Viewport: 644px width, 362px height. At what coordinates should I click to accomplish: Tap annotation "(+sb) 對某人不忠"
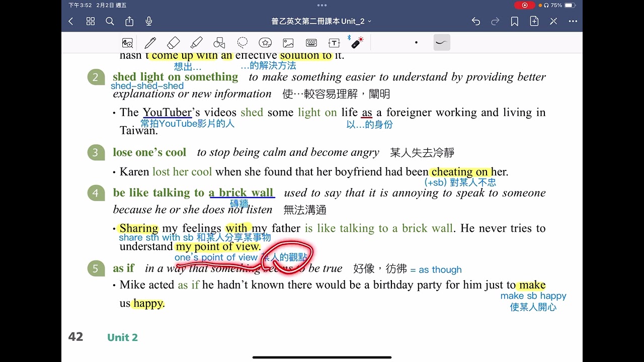tap(460, 183)
